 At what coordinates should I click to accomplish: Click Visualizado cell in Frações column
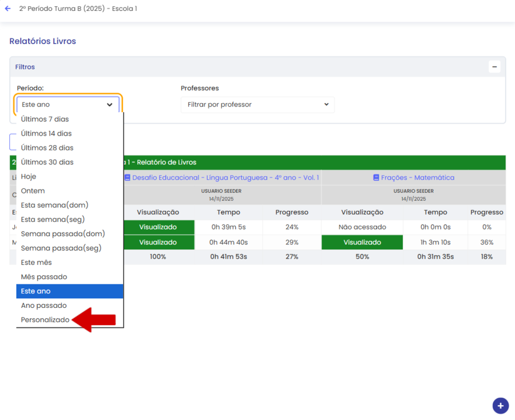pos(362,243)
